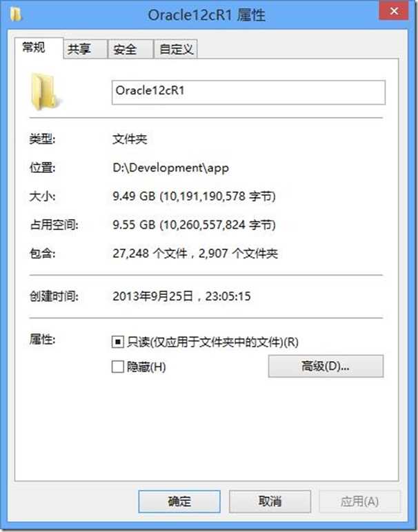Click the Oracle12cR1 folder name field
Image resolution: width=418 pixels, height=532 pixels.
(x=248, y=92)
